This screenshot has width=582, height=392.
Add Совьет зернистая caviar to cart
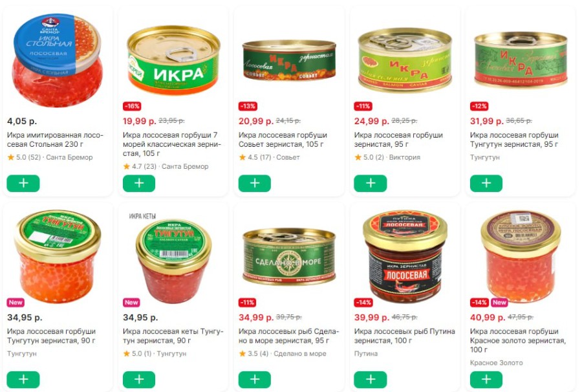(x=255, y=183)
